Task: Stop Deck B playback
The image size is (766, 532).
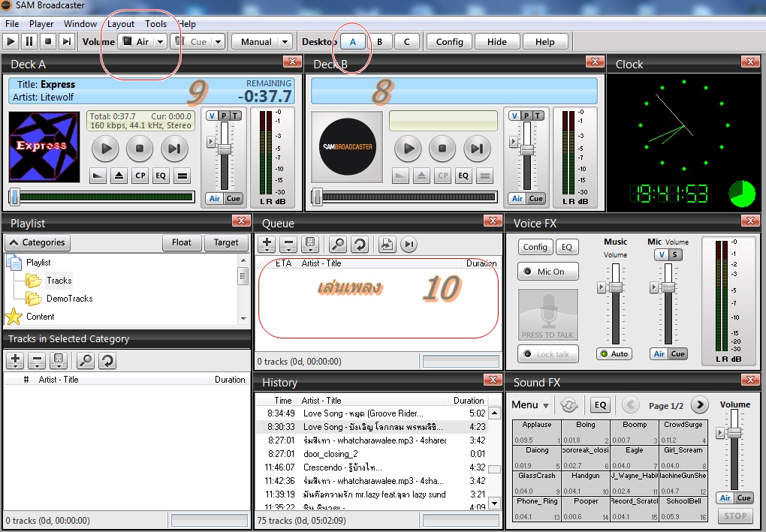Action: coord(442,149)
